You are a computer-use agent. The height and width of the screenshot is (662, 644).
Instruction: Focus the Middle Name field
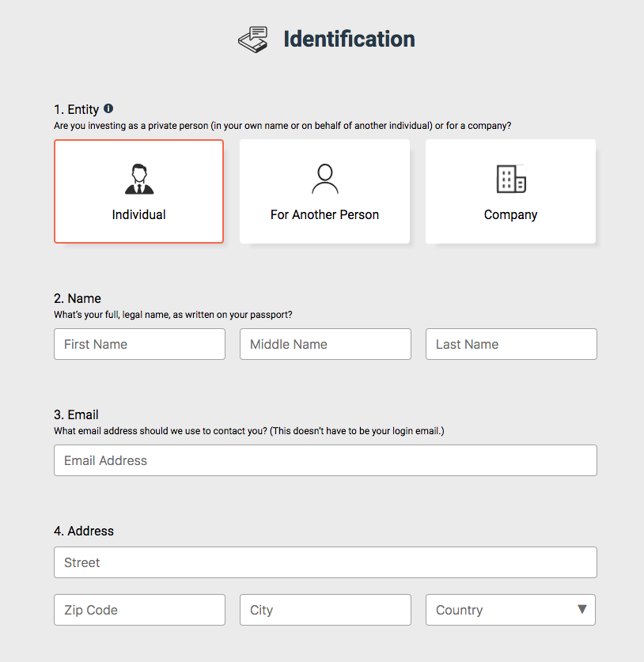pos(325,344)
